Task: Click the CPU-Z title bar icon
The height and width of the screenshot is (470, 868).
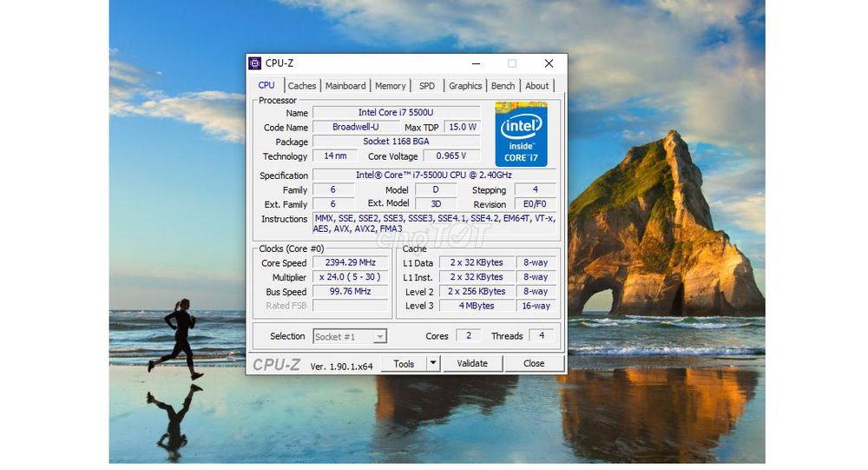Action: click(x=254, y=63)
